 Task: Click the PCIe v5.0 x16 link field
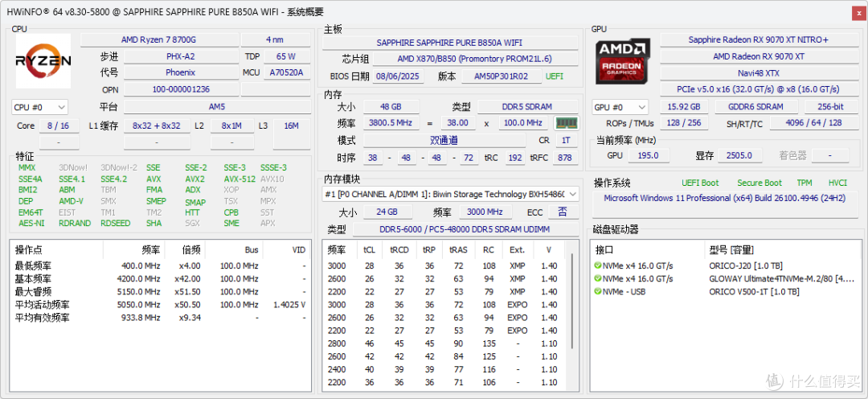[759, 89]
